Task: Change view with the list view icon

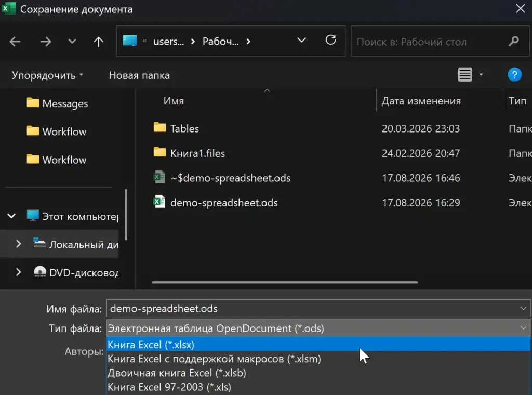Action: coord(465,75)
